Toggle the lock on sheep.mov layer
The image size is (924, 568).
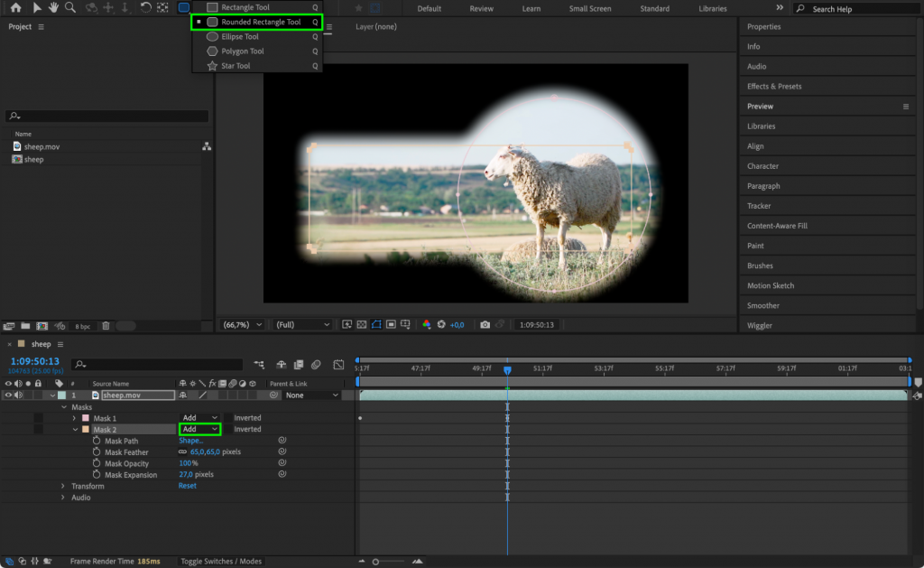point(39,395)
